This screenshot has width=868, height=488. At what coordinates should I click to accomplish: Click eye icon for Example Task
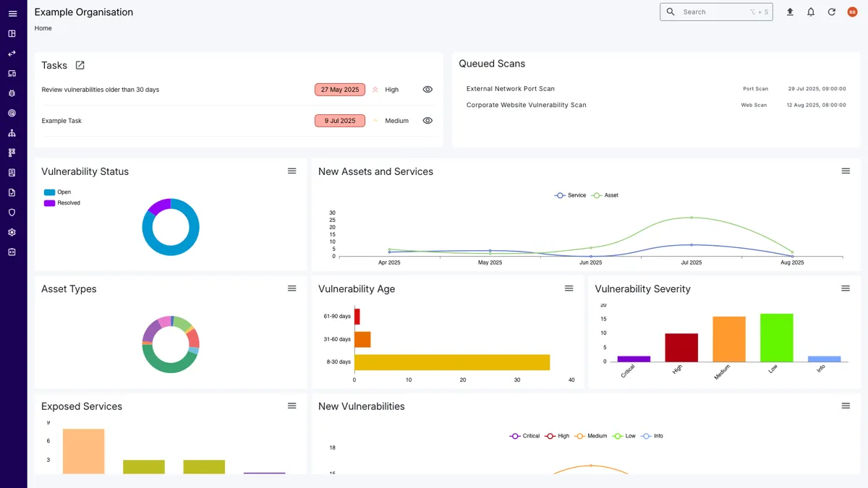tap(427, 121)
